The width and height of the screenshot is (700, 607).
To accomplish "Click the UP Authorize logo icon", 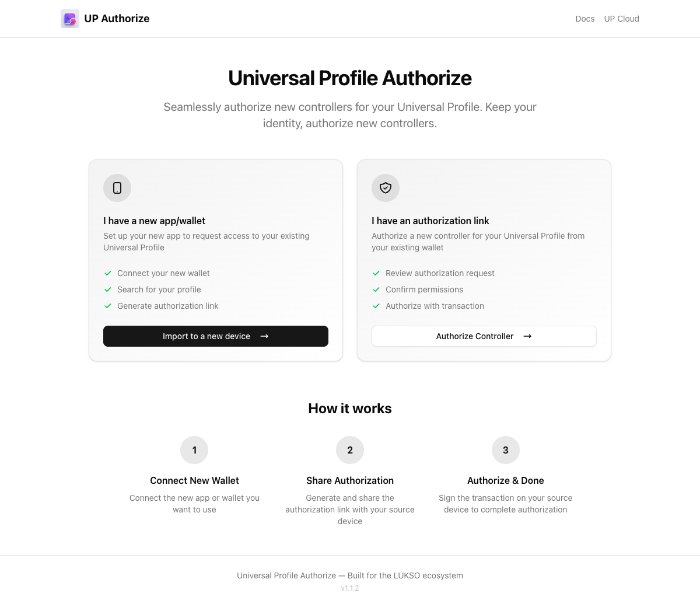I will pos(69,19).
